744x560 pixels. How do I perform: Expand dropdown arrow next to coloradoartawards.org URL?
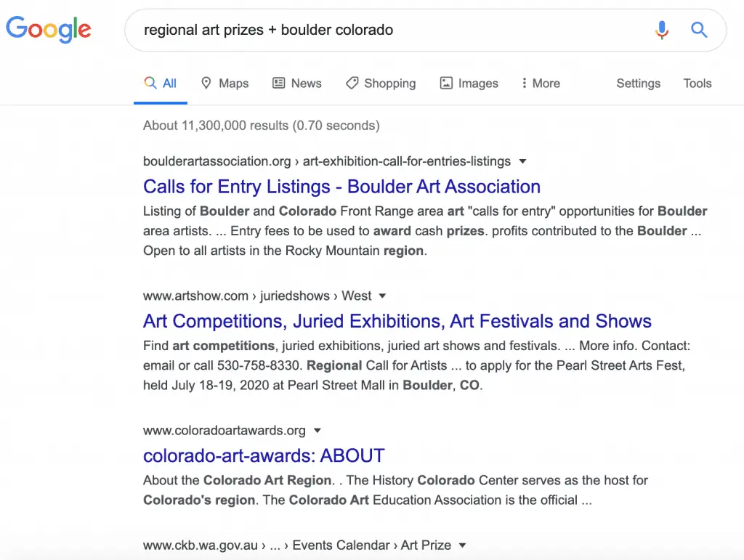coord(318,431)
